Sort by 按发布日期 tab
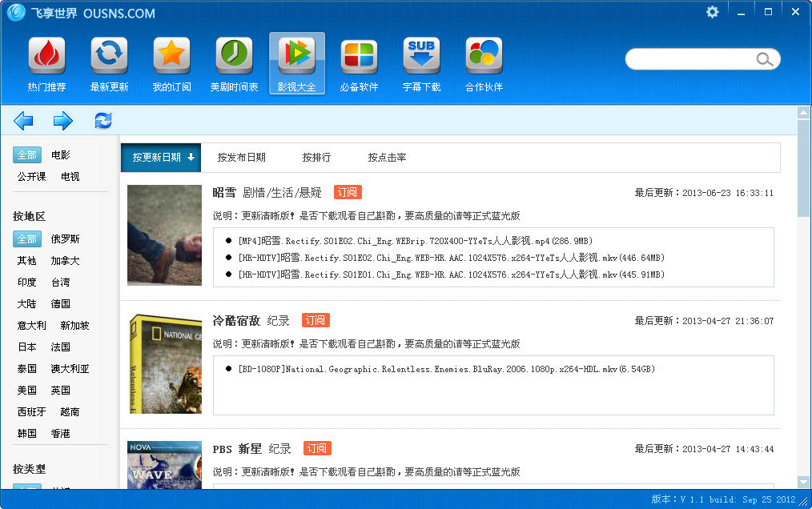Image resolution: width=812 pixels, height=509 pixels. point(241,158)
